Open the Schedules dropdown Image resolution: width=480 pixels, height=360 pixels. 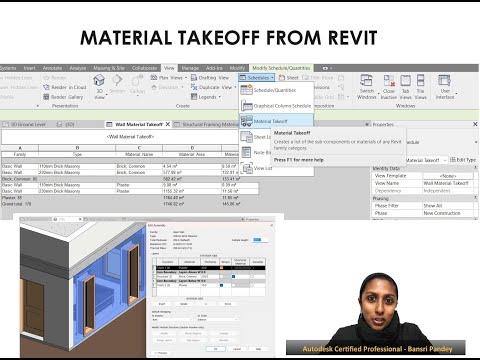pyautogui.click(x=257, y=78)
